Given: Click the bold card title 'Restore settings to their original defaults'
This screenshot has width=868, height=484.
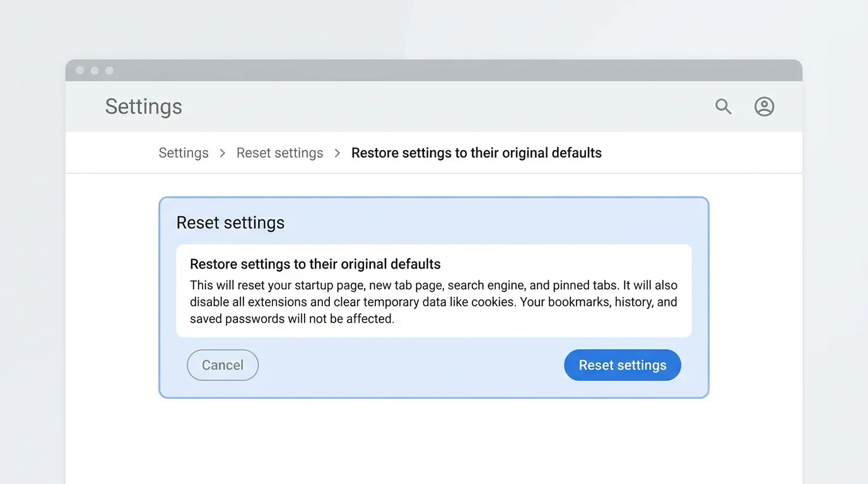Looking at the screenshot, I should (x=315, y=264).
